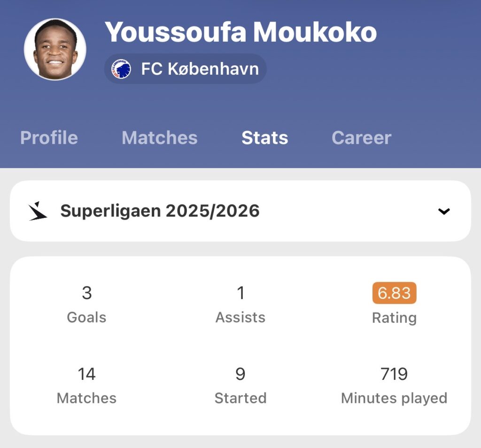
Task: Tap the FC København club crest icon
Action: 121,69
